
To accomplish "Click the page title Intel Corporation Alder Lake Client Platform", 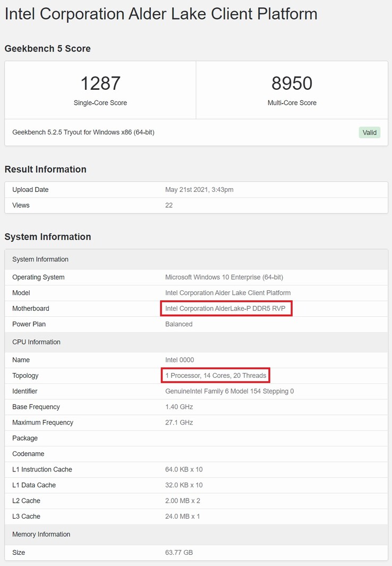I will point(161,14).
